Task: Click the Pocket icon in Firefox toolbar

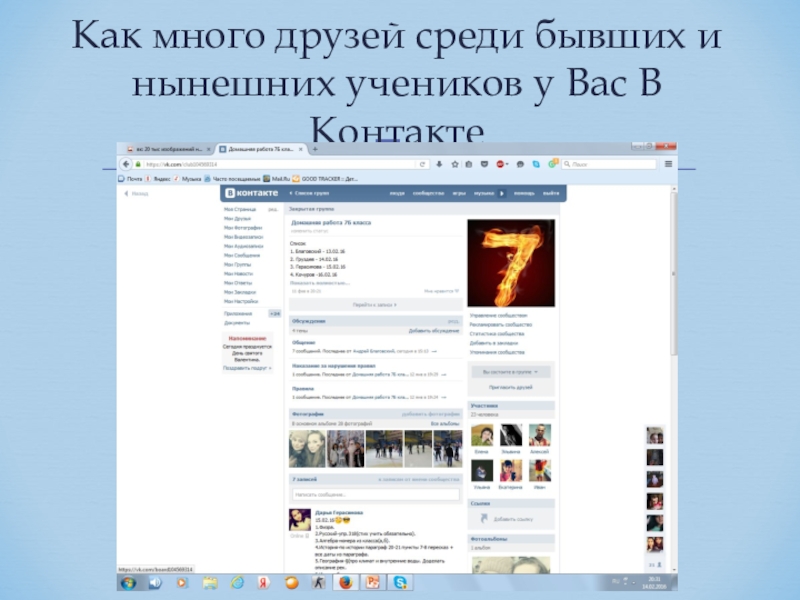Action: [x=484, y=164]
